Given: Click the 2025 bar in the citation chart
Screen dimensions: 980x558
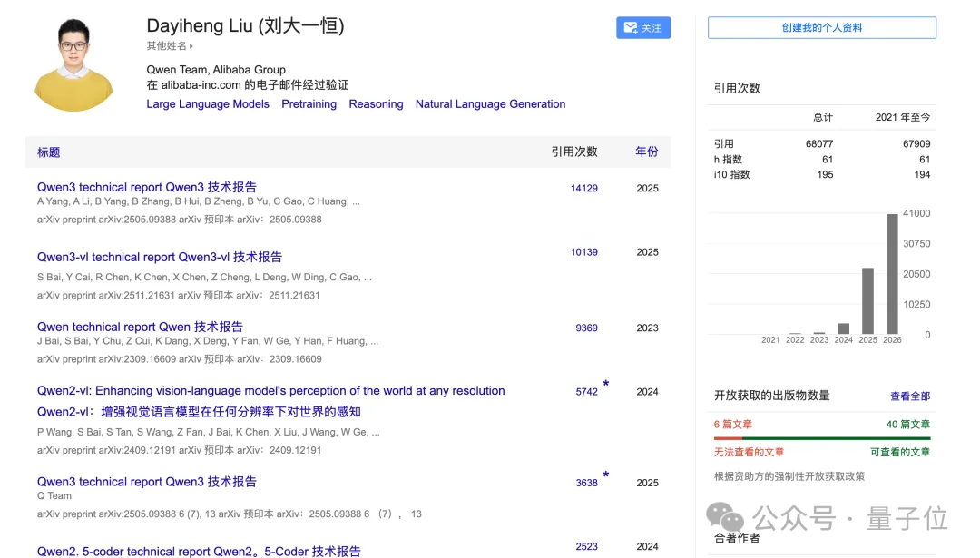Looking at the screenshot, I should [x=867, y=300].
